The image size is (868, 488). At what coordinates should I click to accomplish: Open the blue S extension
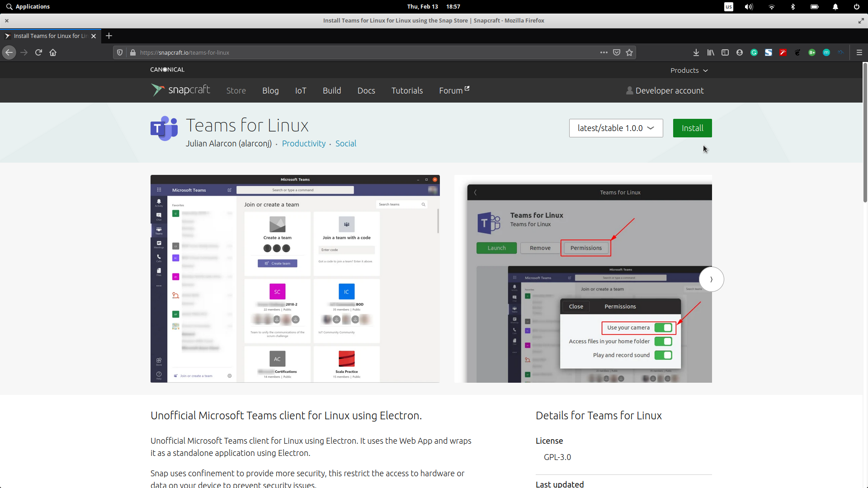point(769,52)
